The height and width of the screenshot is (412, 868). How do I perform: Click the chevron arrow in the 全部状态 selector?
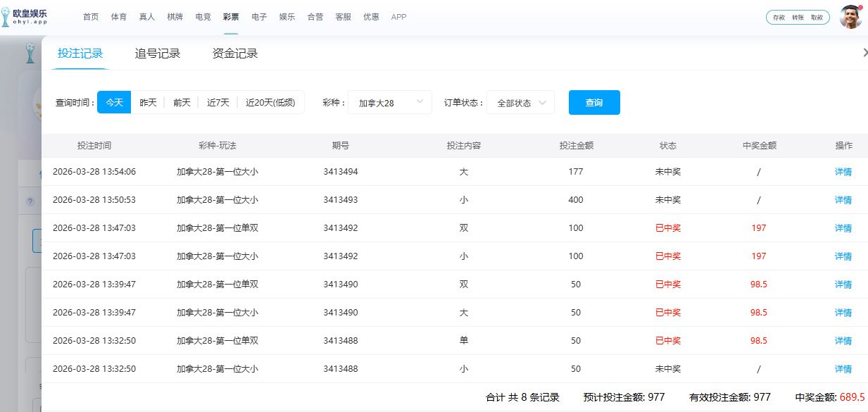tap(543, 102)
